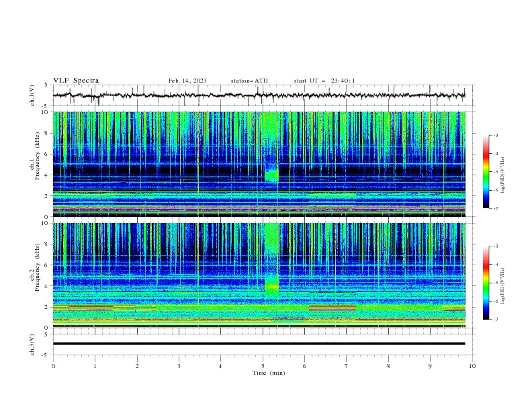Click the 'Time (min)' axis label

269,373
